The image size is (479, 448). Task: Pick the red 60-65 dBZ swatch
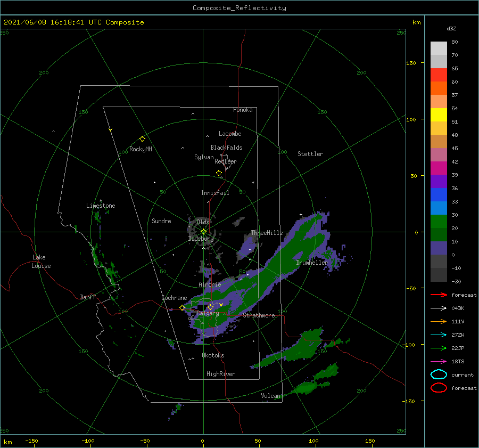click(439, 75)
